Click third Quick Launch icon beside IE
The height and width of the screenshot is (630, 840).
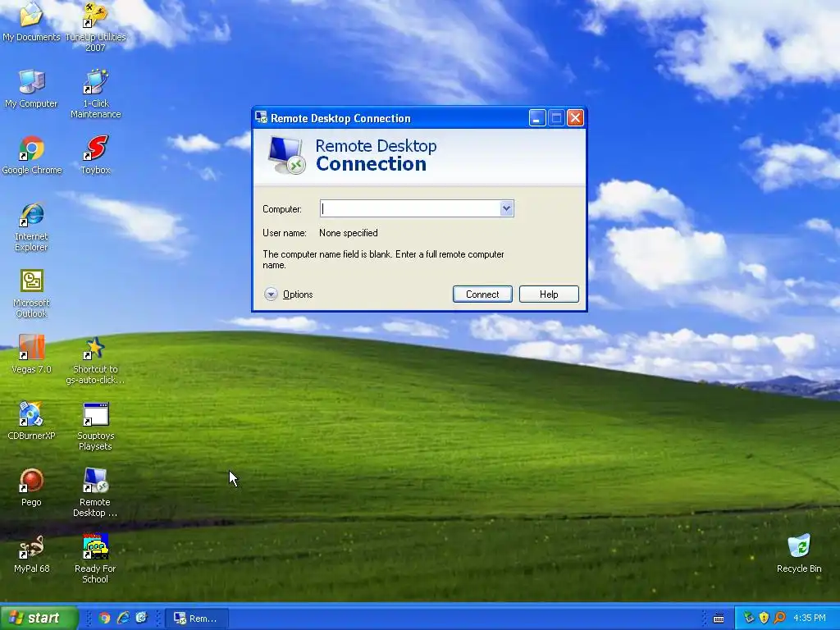(141, 619)
